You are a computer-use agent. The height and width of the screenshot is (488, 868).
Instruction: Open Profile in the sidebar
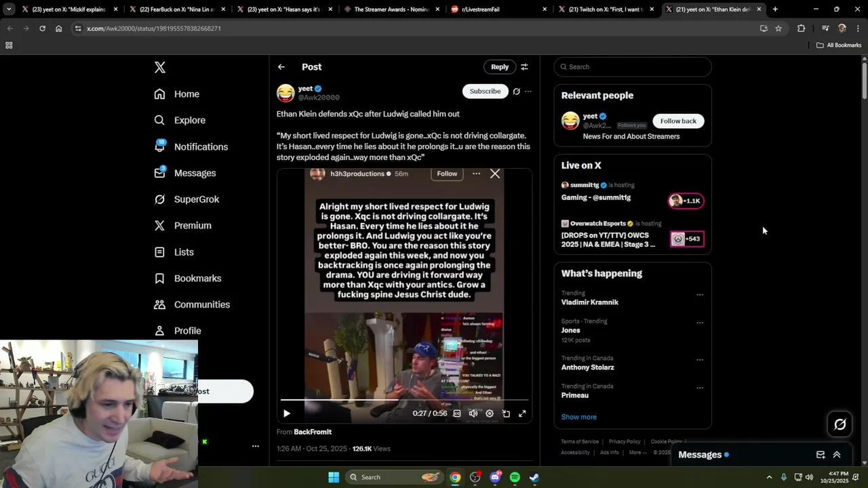[x=177, y=331]
